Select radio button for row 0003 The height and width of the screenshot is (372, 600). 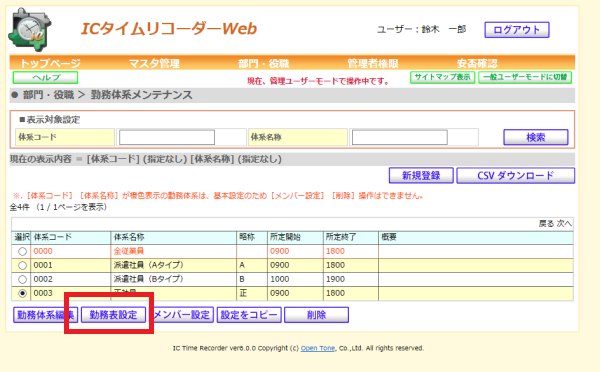click(x=22, y=293)
